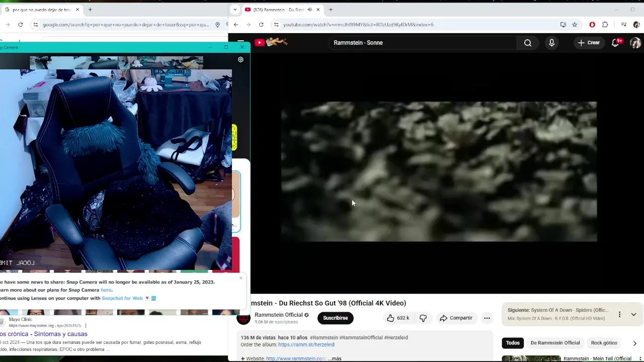
Task: Open Snap Camera settings gear
Action: point(240,59)
